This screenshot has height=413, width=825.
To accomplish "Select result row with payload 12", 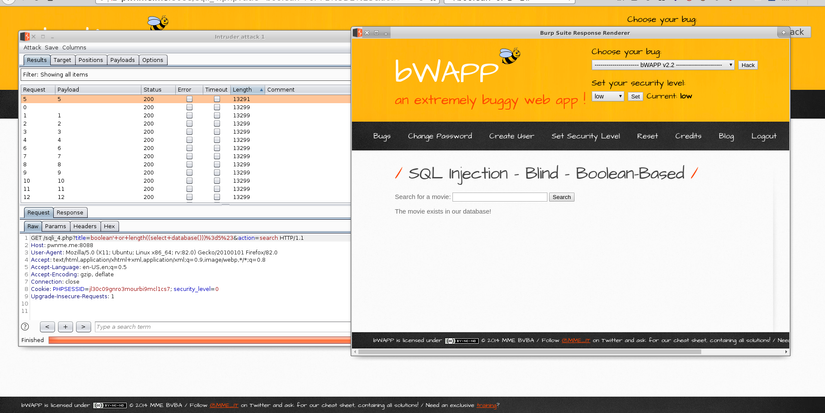I will (x=185, y=197).
